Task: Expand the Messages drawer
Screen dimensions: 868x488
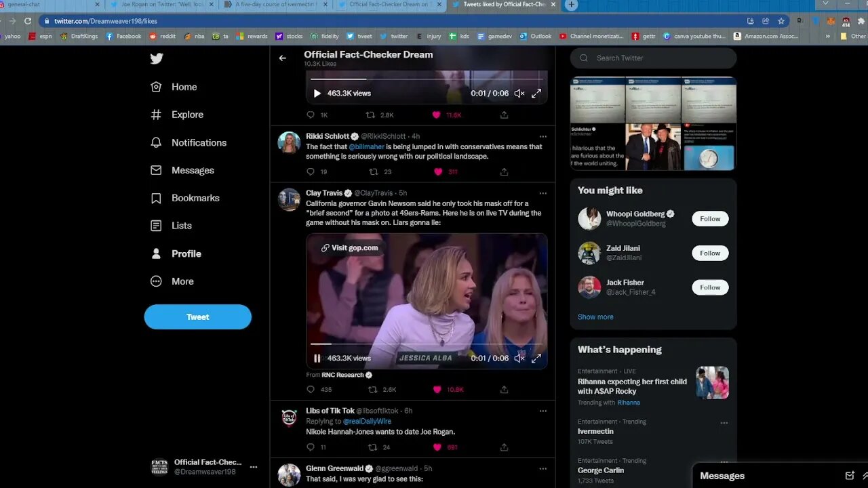Action: click(865, 476)
